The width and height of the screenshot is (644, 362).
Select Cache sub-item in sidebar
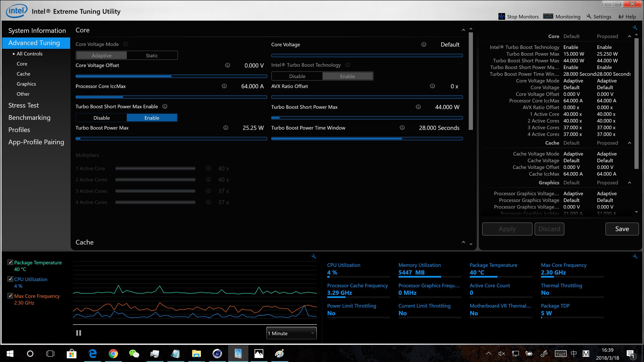click(23, 74)
